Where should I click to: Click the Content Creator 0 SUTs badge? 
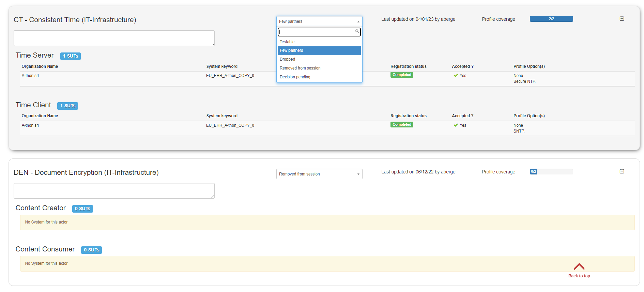point(82,209)
